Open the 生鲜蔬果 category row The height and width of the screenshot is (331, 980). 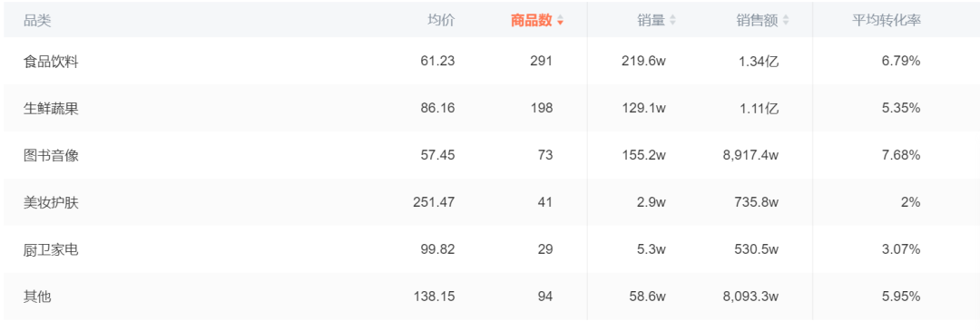click(490, 108)
